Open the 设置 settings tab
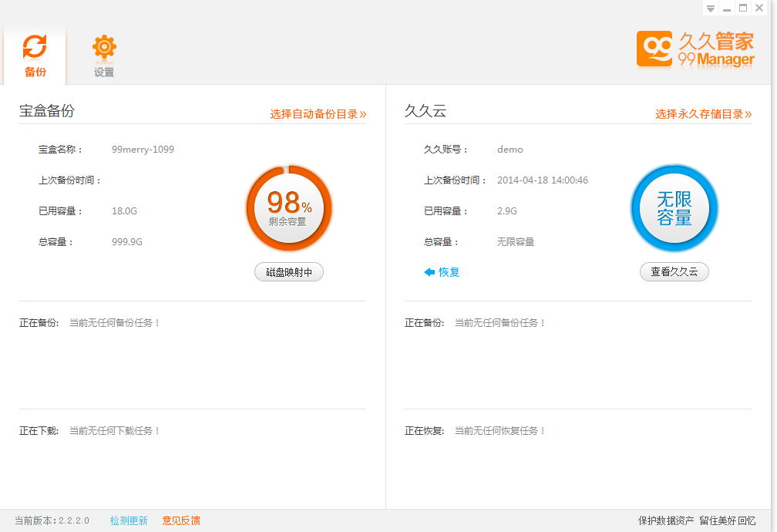This screenshot has width=777, height=532. pos(104,56)
